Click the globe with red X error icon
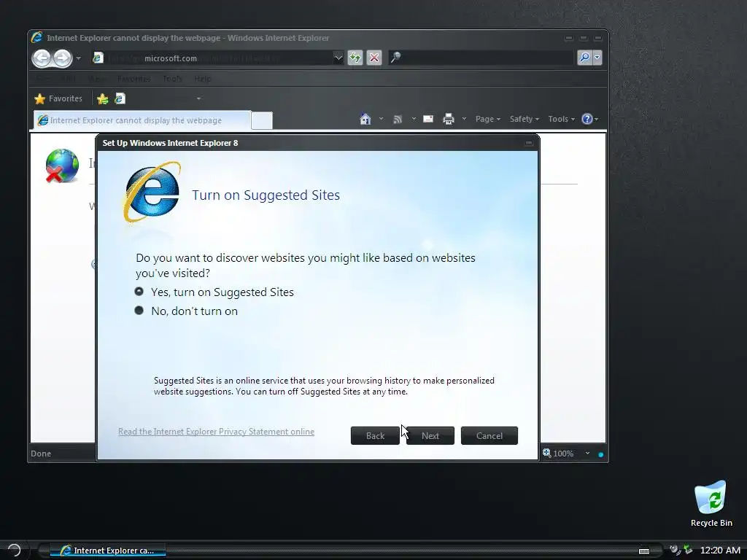This screenshot has height=560, width=747. pos(62,166)
